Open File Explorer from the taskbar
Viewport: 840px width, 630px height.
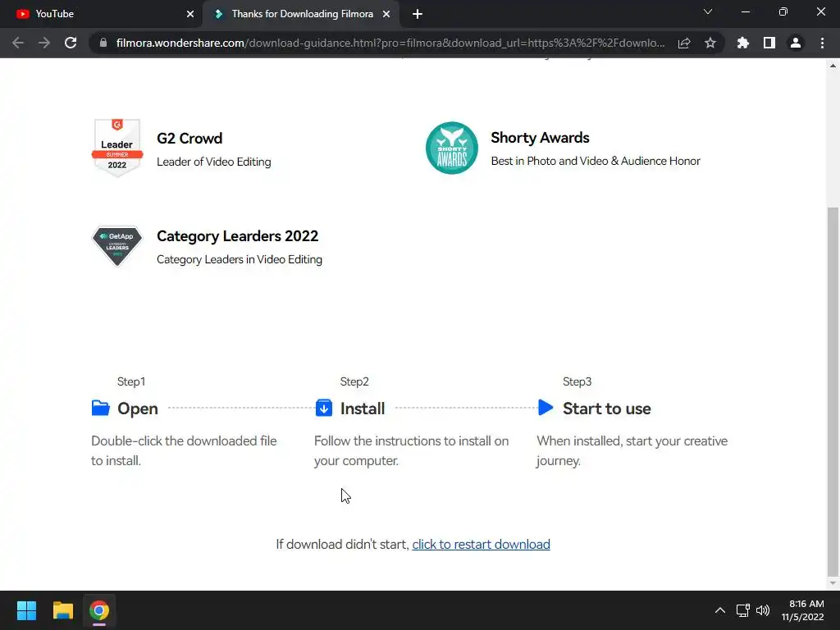coord(62,610)
